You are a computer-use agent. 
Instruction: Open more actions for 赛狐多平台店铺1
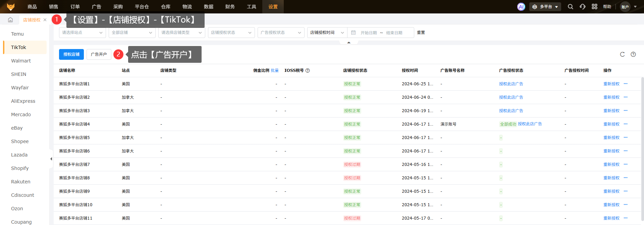[x=626, y=84]
